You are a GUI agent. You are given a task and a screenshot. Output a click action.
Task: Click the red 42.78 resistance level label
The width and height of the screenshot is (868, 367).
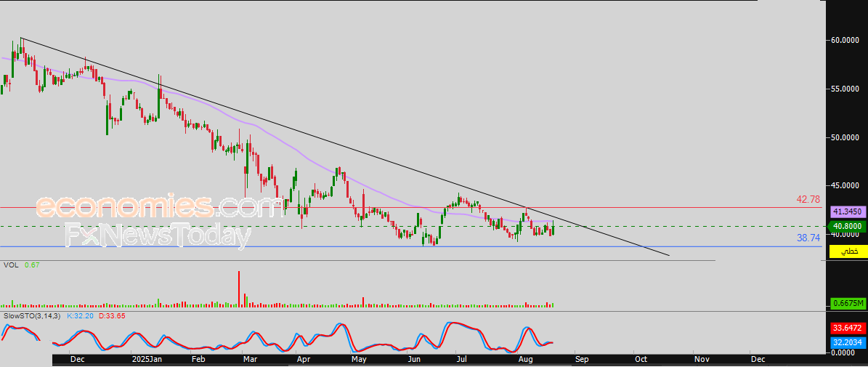coord(808,199)
